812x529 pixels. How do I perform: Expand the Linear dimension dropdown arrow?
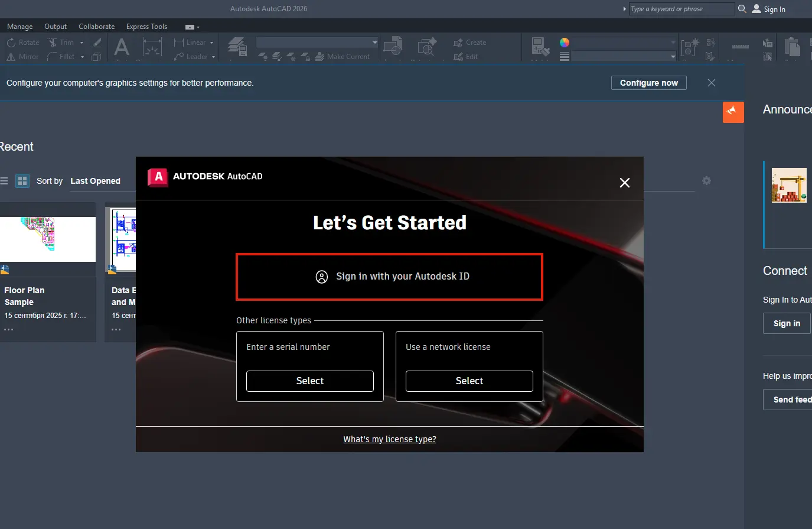tap(212, 43)
